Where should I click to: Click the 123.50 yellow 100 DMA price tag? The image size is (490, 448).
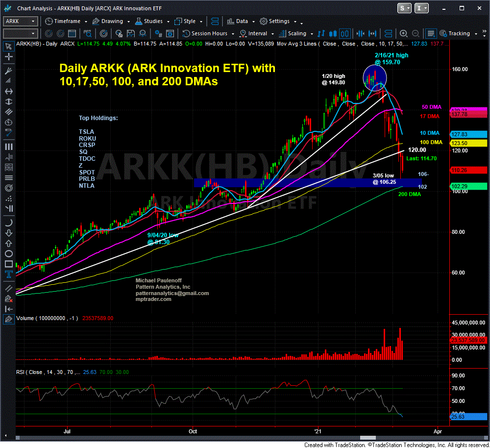468,143
